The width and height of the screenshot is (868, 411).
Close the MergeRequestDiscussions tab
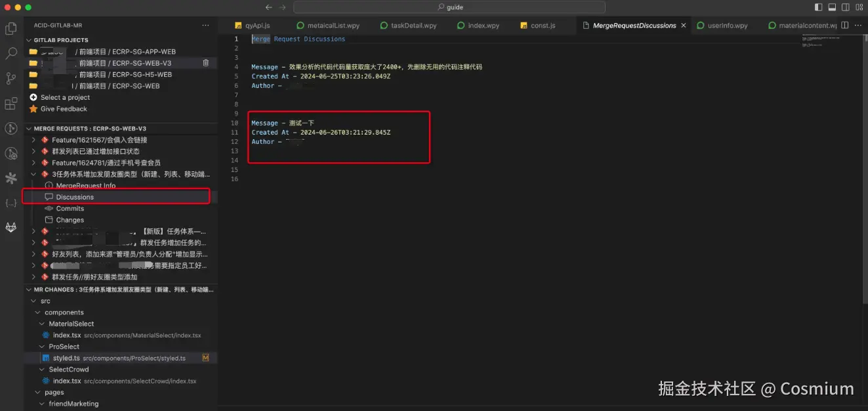coord(684,26)
